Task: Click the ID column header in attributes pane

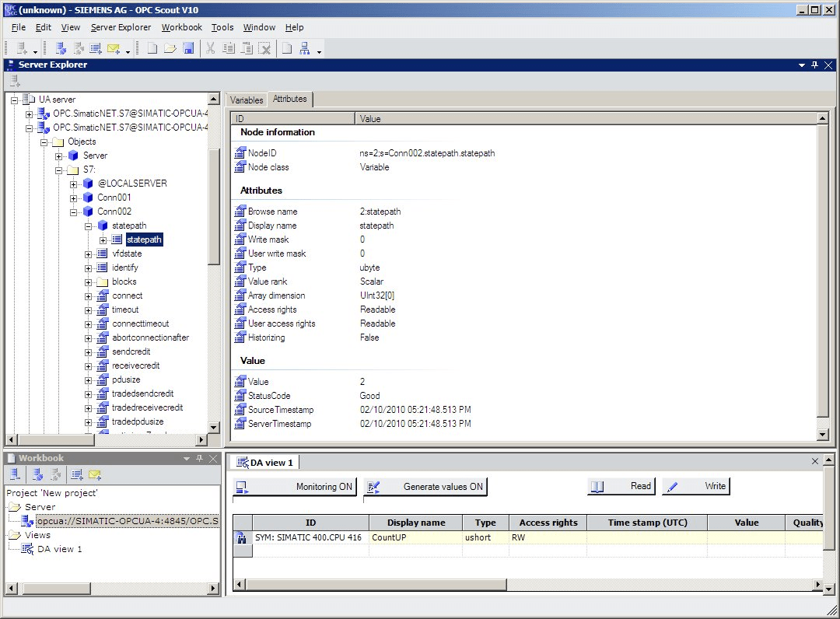Action: coord(293,119)
